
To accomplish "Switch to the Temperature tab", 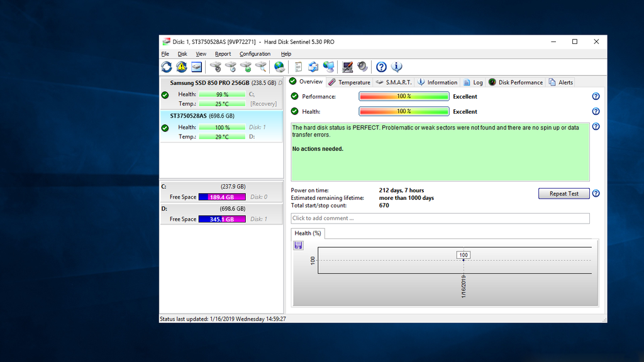I will point(349,82).
